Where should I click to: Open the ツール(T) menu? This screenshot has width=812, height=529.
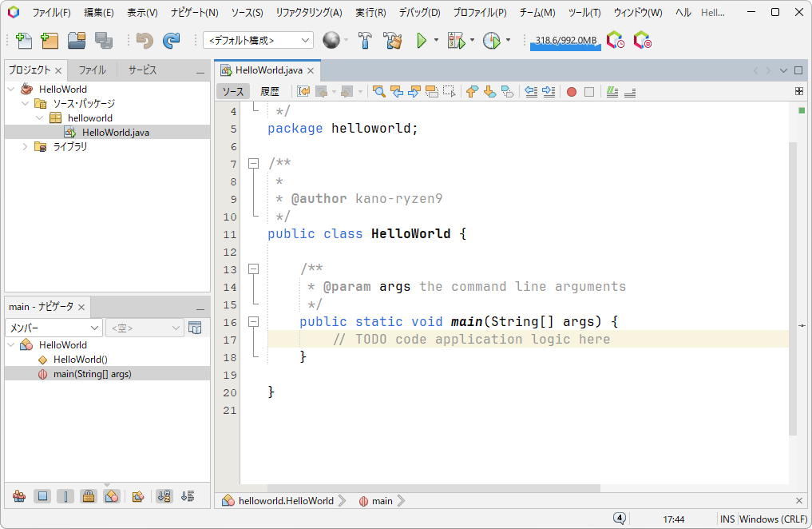tap(584, 13)
